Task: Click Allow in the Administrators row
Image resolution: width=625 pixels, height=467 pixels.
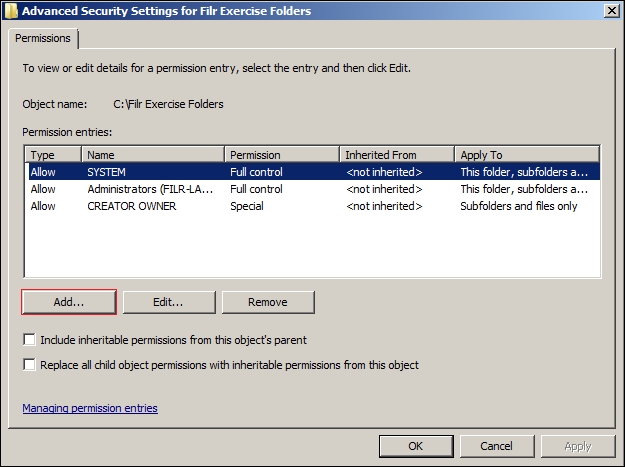Action: click(x=43, y=189)
